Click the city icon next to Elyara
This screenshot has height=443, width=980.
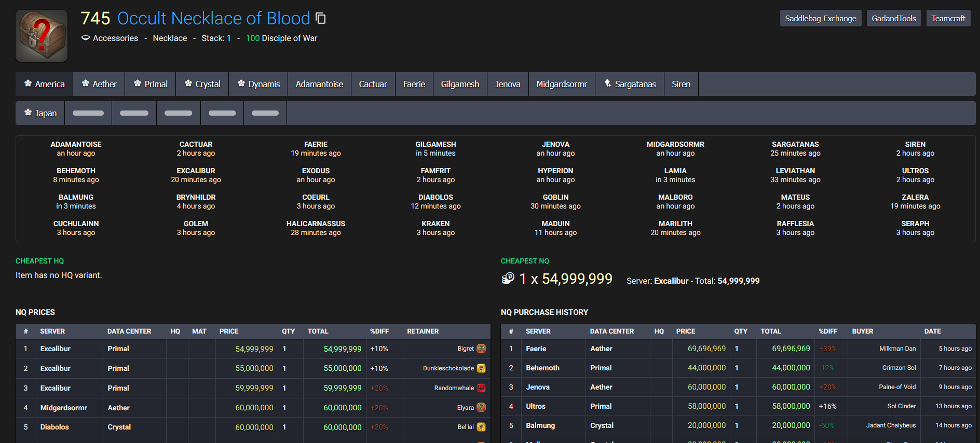(x=481, y=408)
